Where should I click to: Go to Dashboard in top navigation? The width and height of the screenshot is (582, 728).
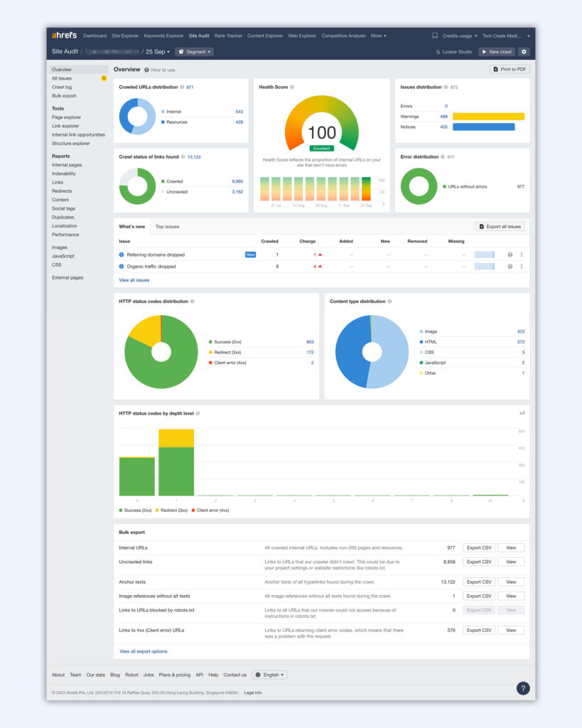pos(95,36)
